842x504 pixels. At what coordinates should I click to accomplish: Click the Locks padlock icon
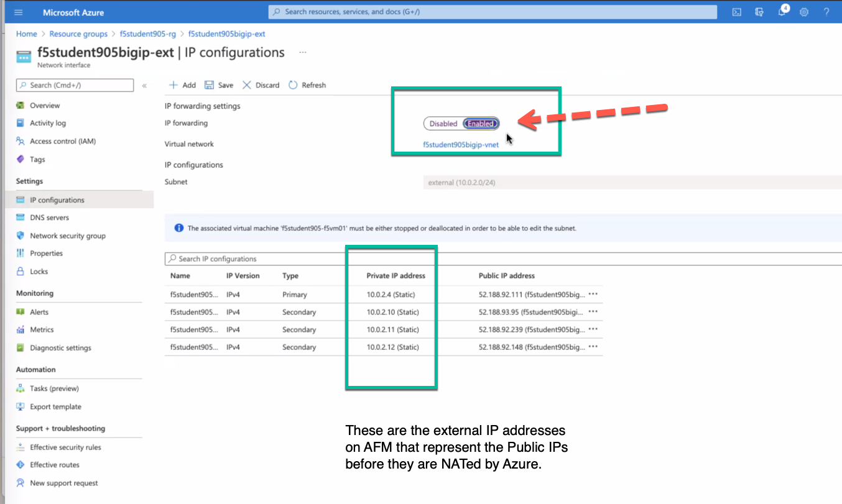point(21,272)
